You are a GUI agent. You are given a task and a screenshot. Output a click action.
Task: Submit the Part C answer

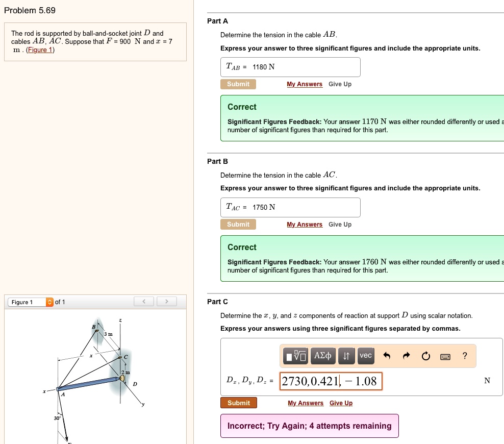pos(238,403)
